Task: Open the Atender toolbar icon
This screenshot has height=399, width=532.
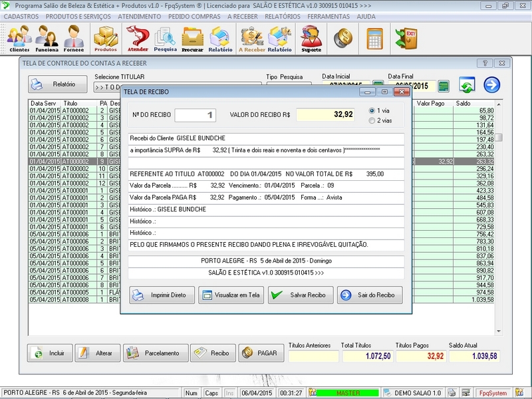Action: [x=137, y=39]
